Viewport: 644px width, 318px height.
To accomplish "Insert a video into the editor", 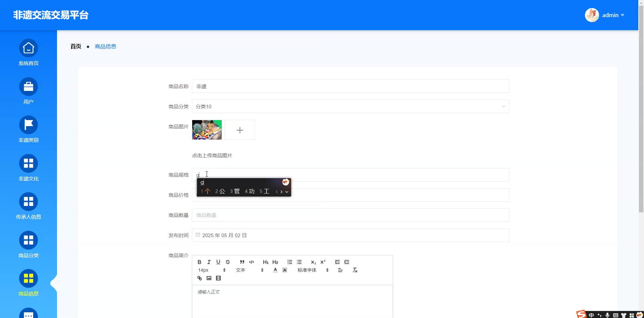I will 218,278.
